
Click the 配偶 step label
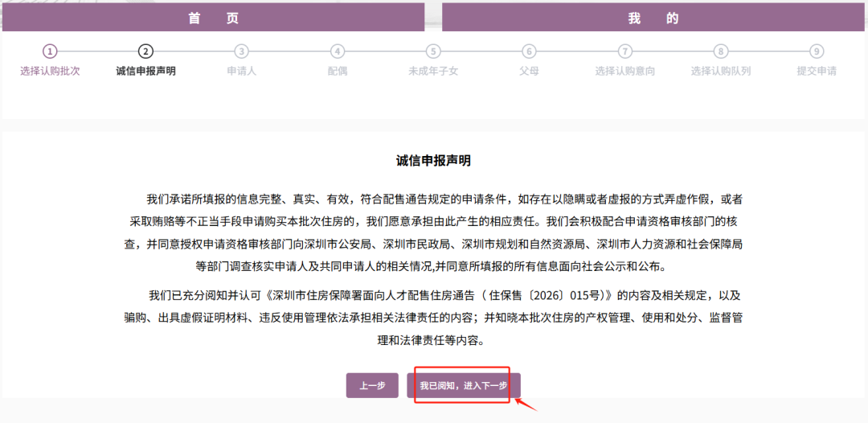click(337, 72)
